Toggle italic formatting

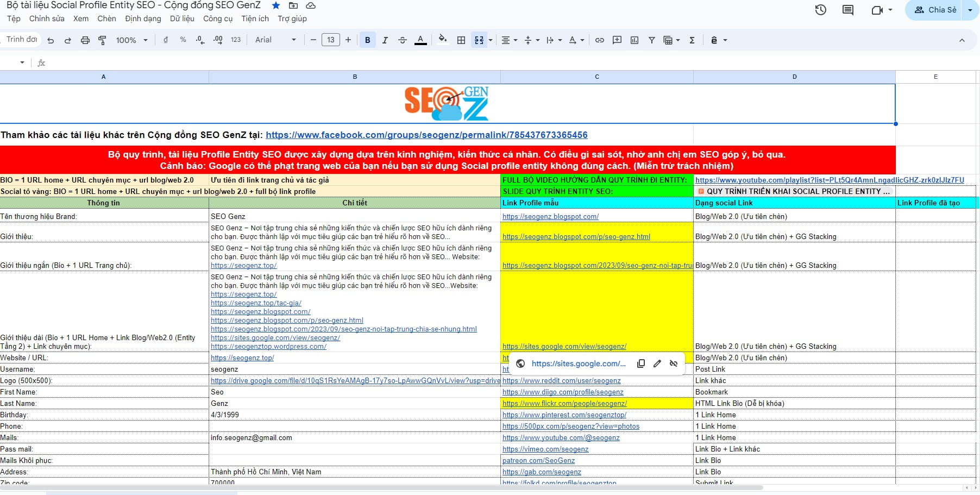point(385,40)
